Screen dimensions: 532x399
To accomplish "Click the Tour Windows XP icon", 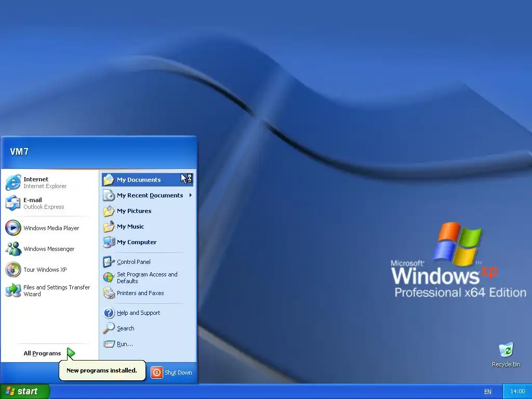I will tap(13, 270).
